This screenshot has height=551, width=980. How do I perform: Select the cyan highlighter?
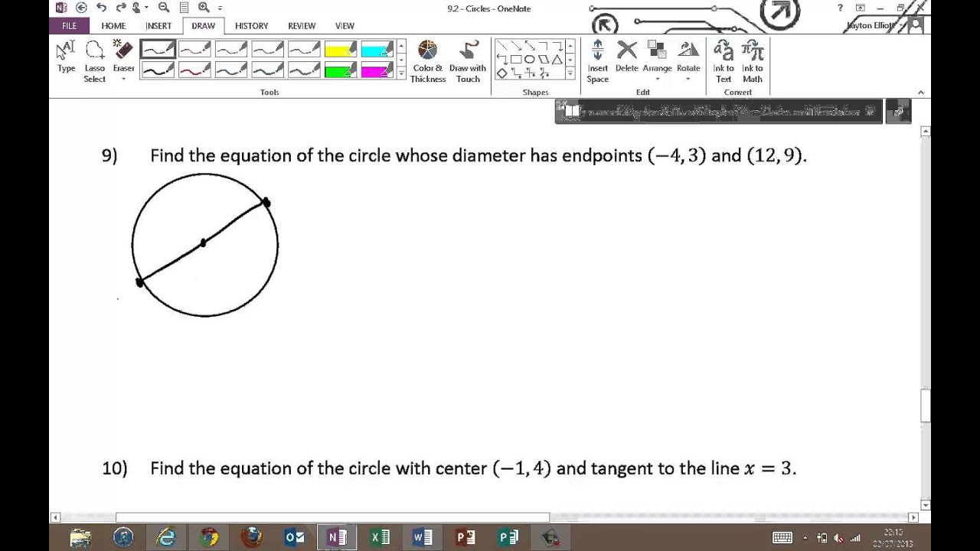377,50
